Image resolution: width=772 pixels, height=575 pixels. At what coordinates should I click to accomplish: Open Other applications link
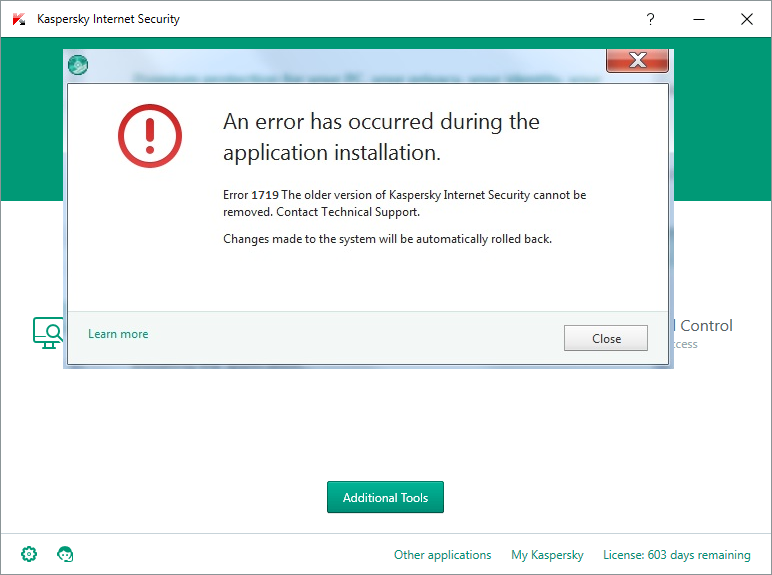442,555
